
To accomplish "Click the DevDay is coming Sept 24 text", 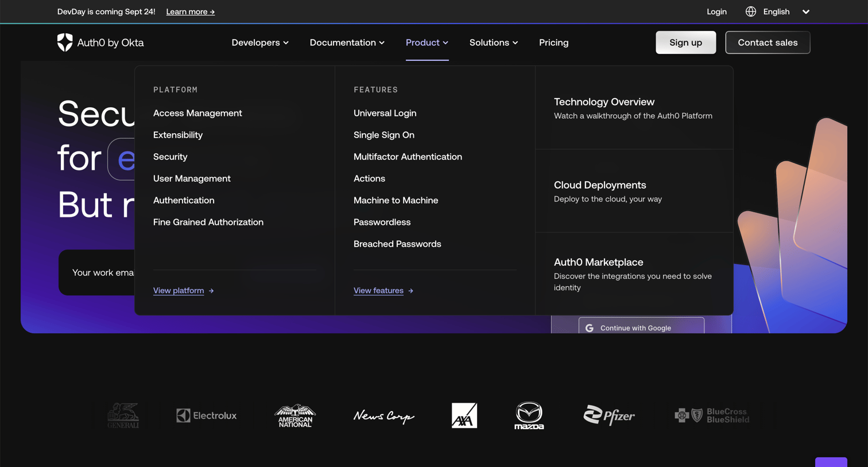I will coord(106,11).
